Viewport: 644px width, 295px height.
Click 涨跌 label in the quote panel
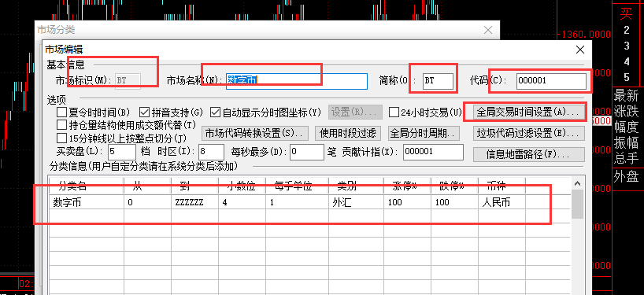point(626,112)
